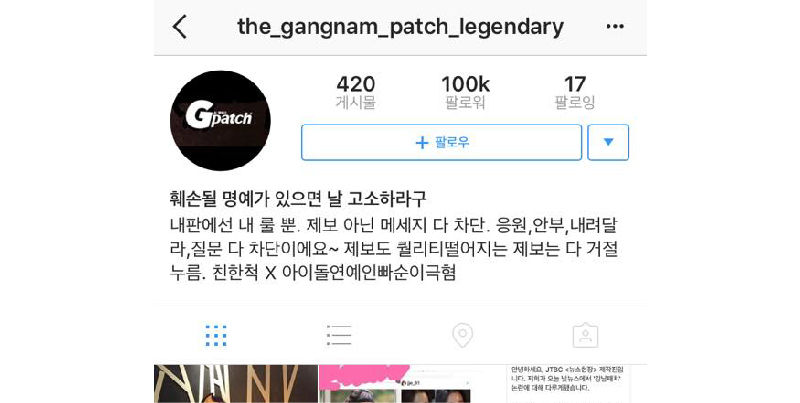Expand the suggestions dropdown arrow button
The image size is (800, 403).
click(608, 142)
